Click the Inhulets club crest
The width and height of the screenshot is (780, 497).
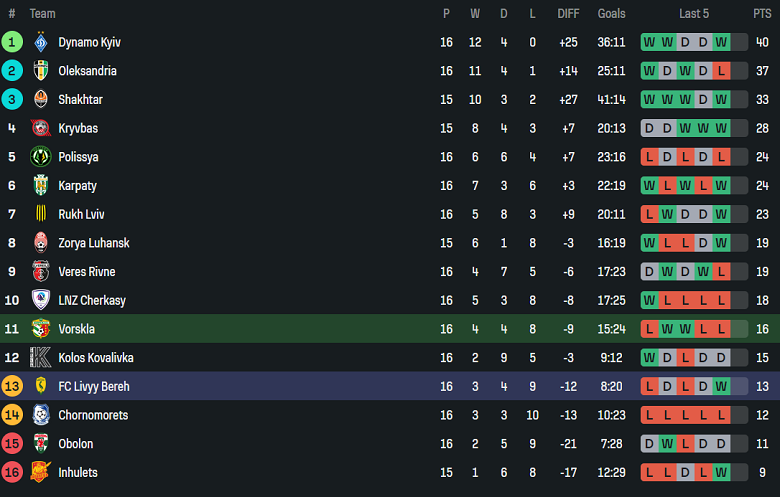(x=41, y=472)
